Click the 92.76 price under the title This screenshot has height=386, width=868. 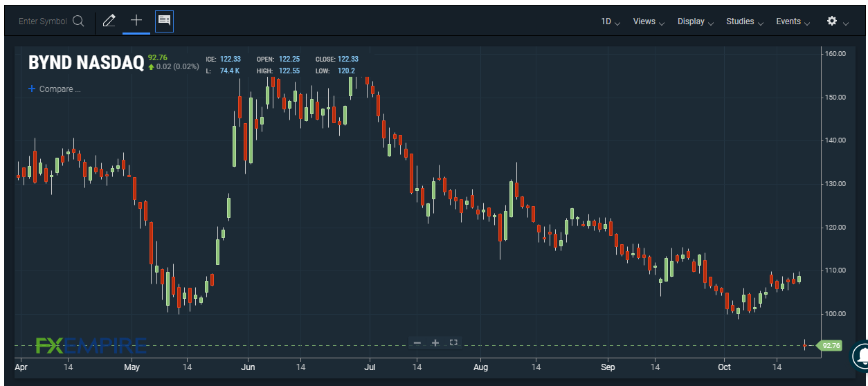[x=158, y=57]
